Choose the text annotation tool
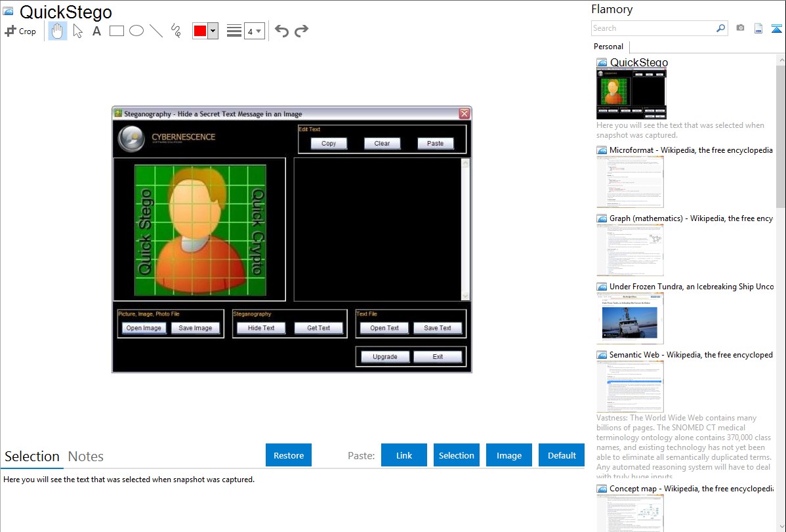786x532 pixels. tap(96, 31)
